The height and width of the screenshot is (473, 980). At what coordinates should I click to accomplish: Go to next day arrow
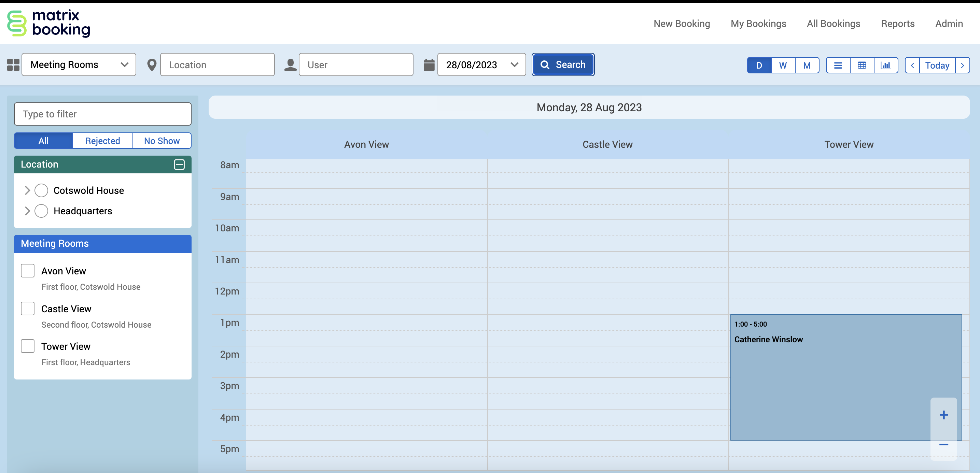pos(963,65)
